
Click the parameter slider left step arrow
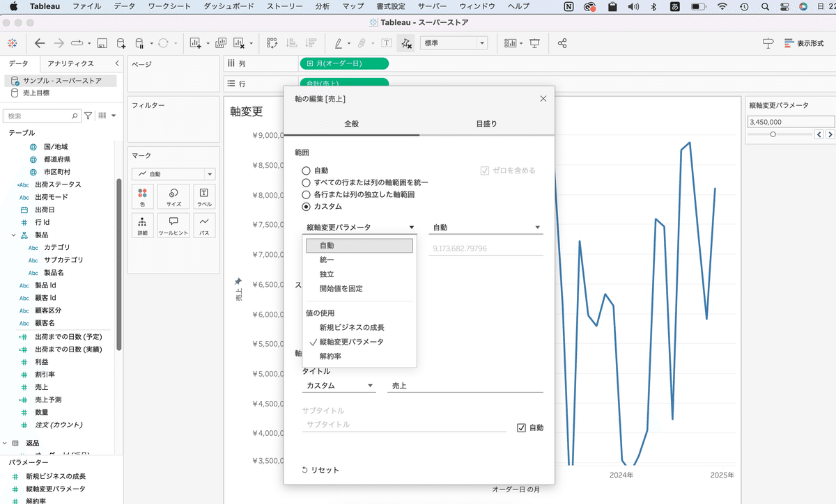point(819,134)
